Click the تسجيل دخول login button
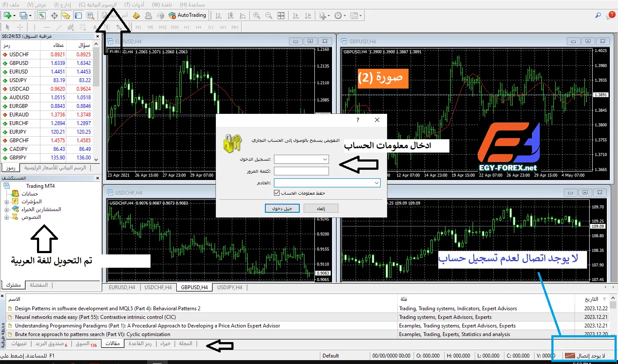 pyautogui.click(x=282, y=208)
